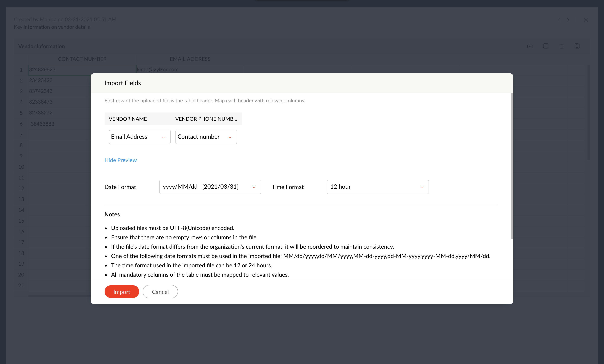Click the CONTACT NUMBER table header

pyautogui.click(x=82, y=59)
